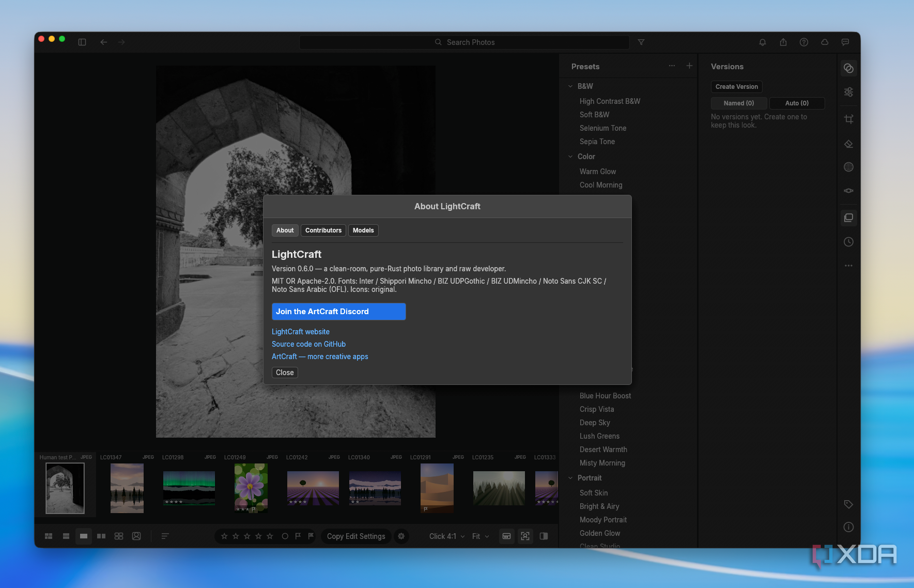Toggle the right side panel icon
The width and height of the screenshot is (914, 588).
(544, 536)
